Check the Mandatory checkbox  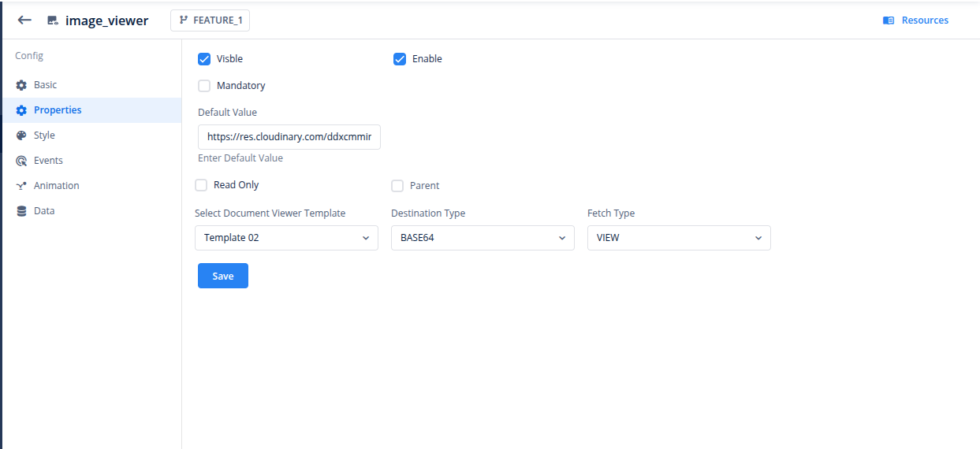[204, 86]
